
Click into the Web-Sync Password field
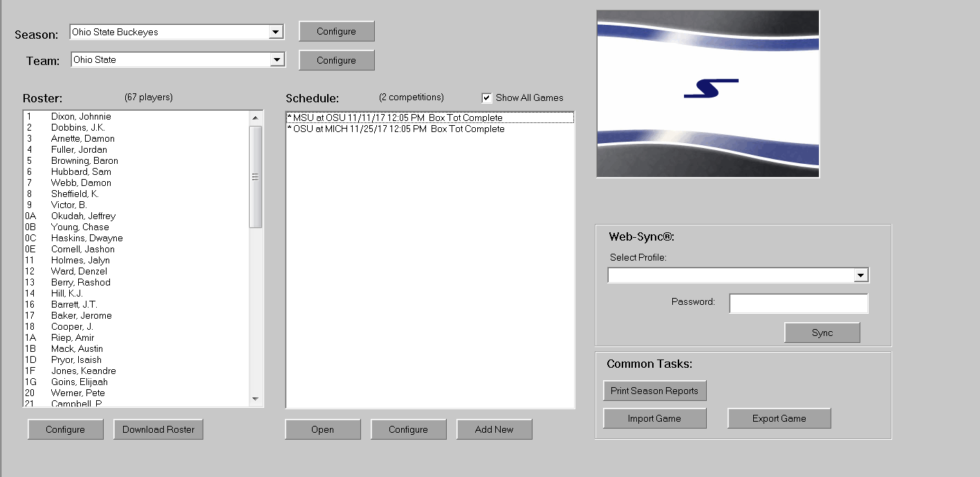pyautogui.click(x=798, y=303)
